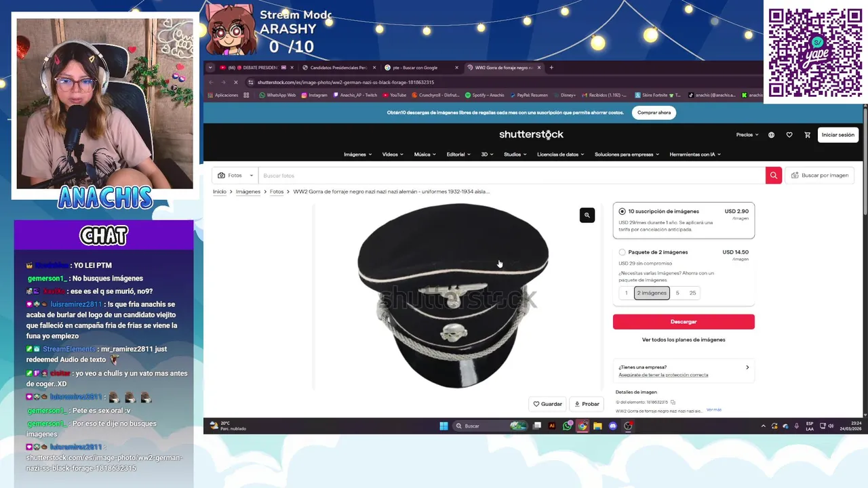
Task: Click 'Buscar por imagen' button
Action: coord(820,176)
